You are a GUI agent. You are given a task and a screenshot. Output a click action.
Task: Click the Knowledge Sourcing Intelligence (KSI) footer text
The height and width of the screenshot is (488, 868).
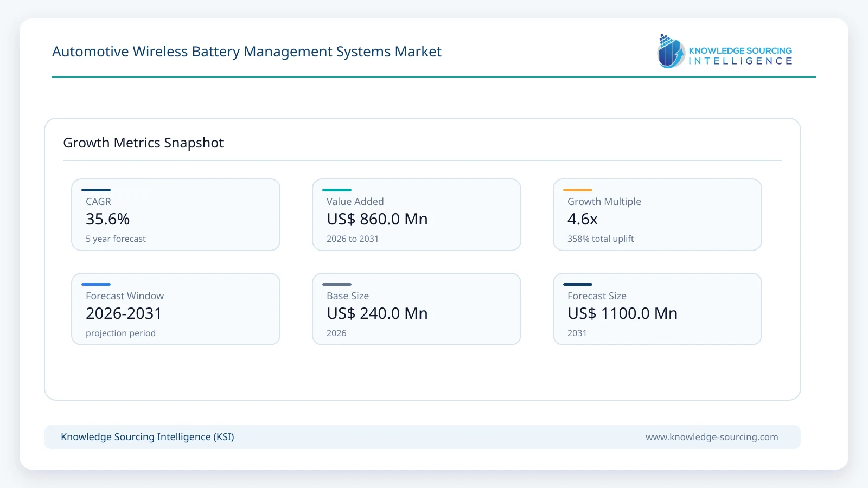[x=148, y=437]
